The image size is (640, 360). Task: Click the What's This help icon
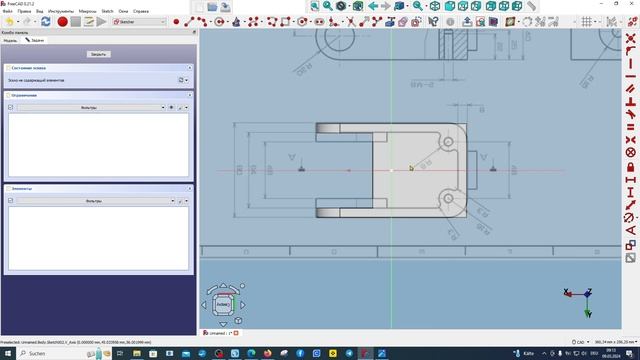click(x=433, y=22)
